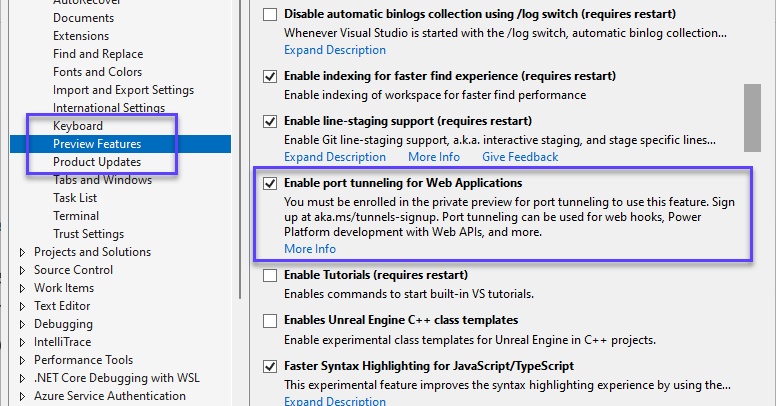
Task: Check Enables Unreal Engine C++ class templates
Action: pyautogui.click(x=270, y=321)
